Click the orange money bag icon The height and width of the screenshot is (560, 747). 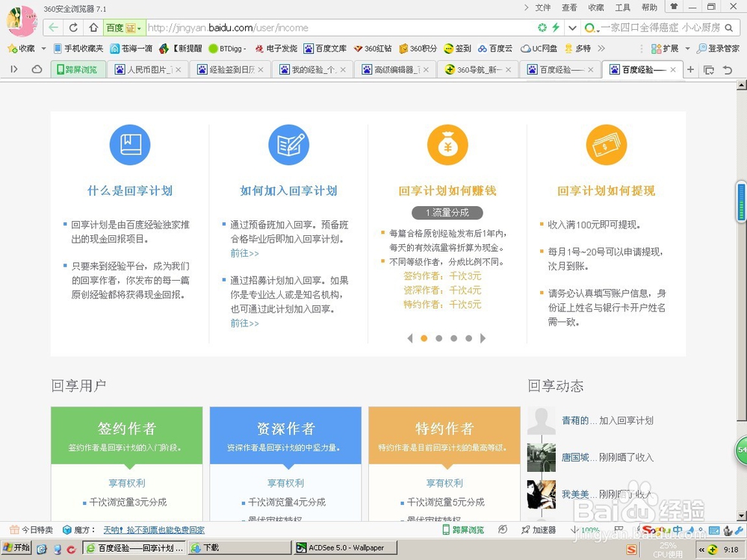click(x=447, y=145)
